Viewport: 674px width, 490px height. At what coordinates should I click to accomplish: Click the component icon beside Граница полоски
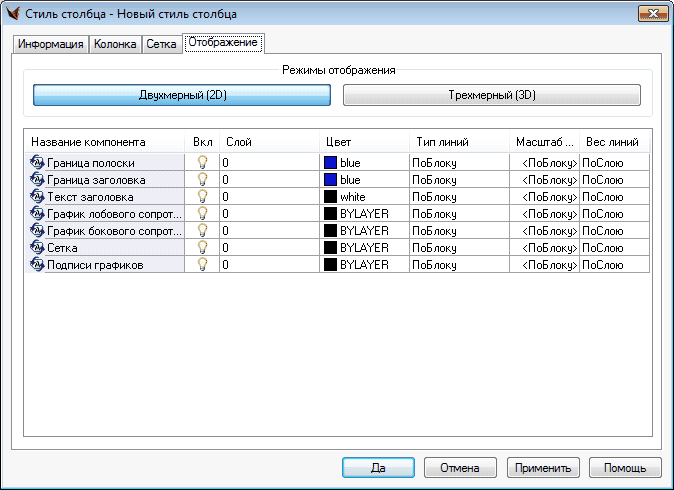coord(39,162)
